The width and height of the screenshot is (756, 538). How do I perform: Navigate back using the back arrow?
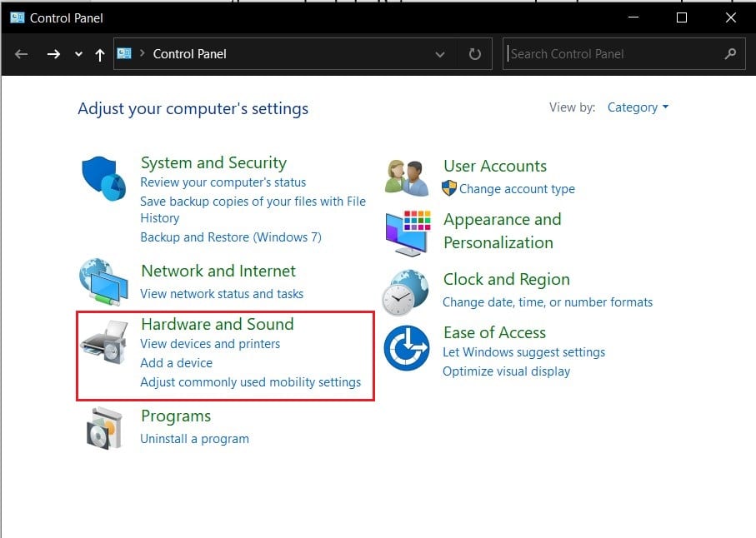[x=22, y=54]
